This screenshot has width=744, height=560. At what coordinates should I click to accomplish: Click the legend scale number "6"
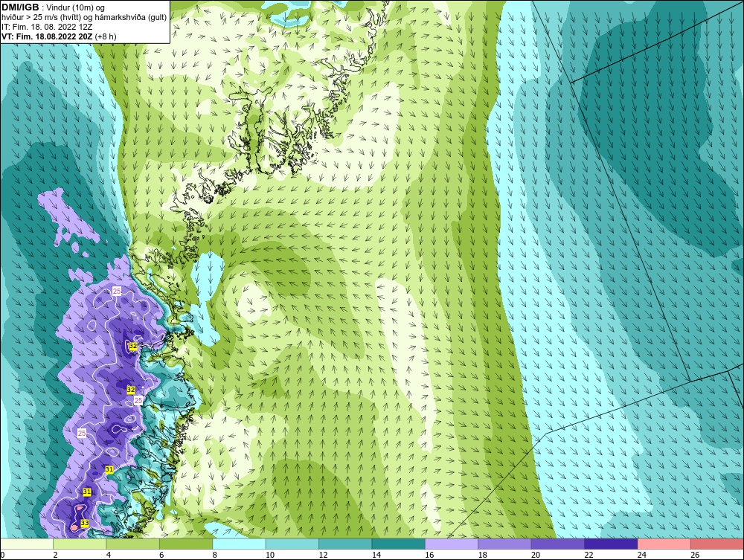[161, 556]
